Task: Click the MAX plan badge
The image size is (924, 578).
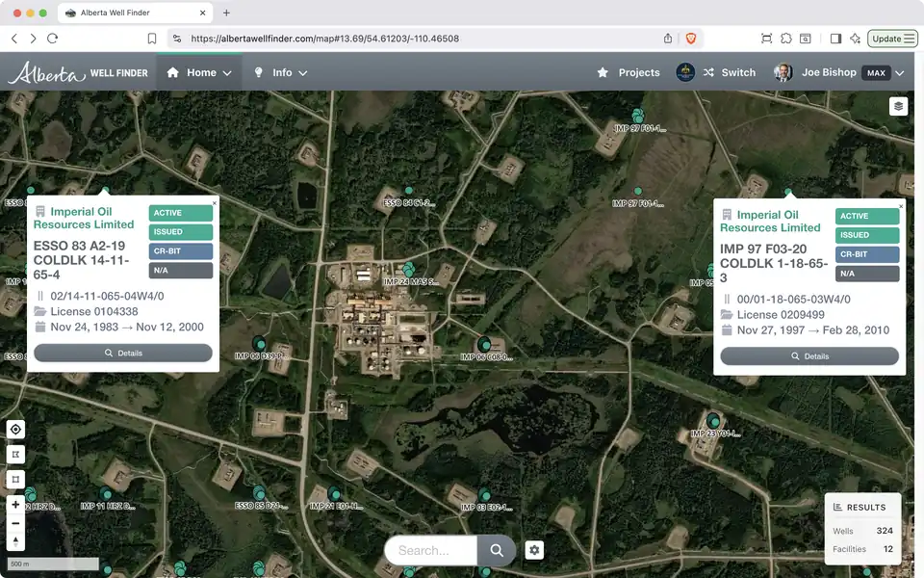Action: (876, 72)
